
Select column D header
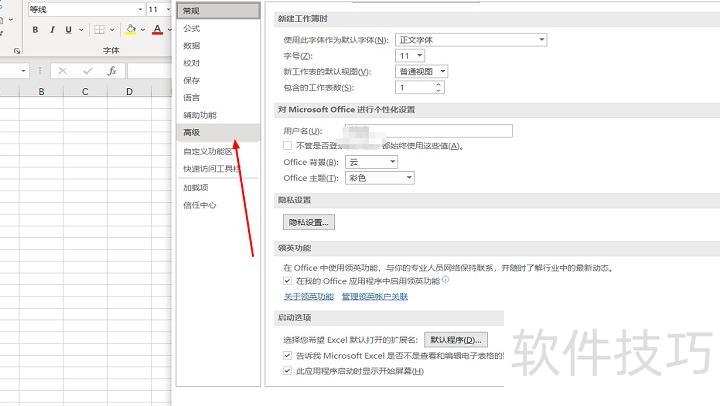[x=129, y=91]
